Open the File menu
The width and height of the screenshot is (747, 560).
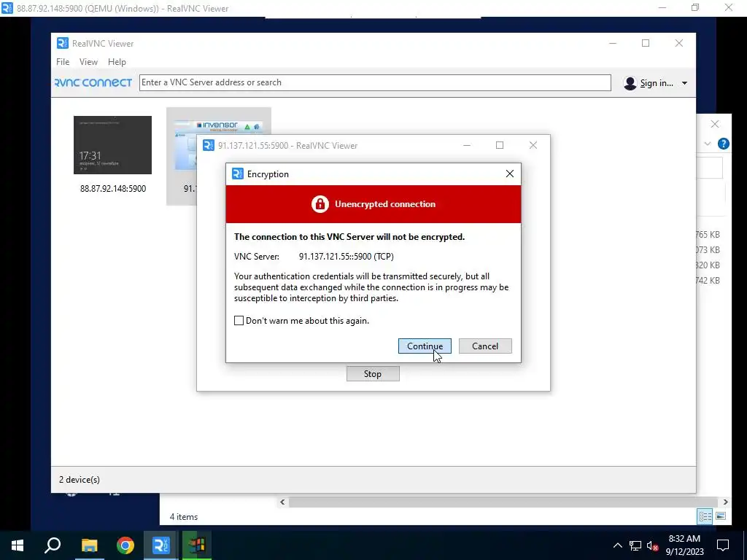coord(63,62)
